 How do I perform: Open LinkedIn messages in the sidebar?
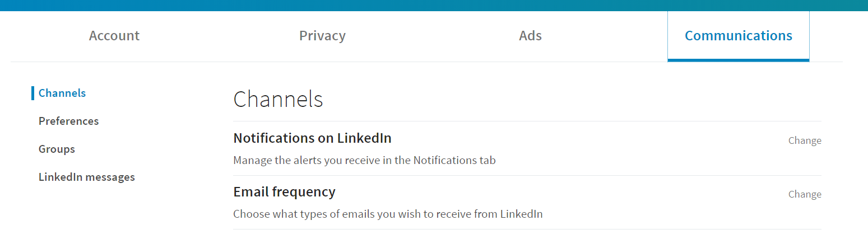87,177
